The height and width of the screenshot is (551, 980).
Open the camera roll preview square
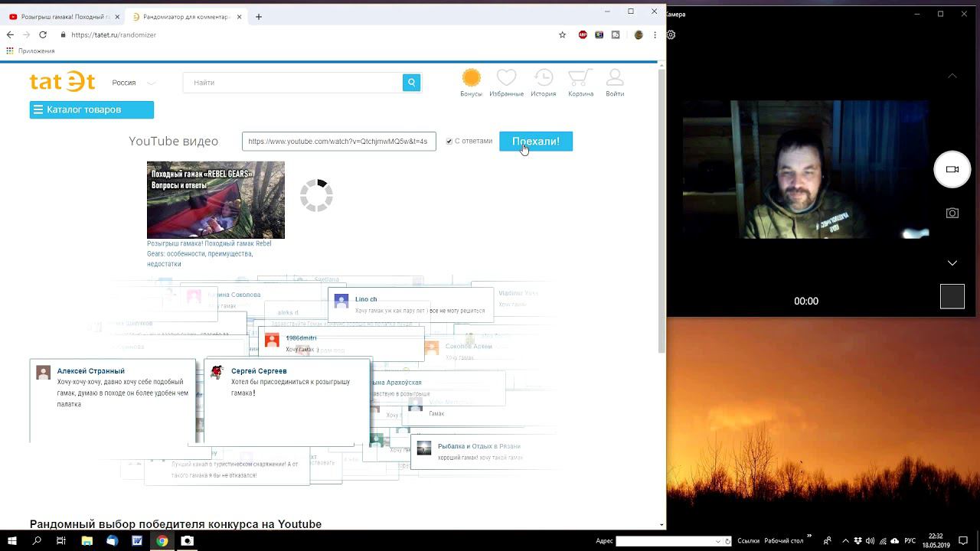[x=952, y=296]
